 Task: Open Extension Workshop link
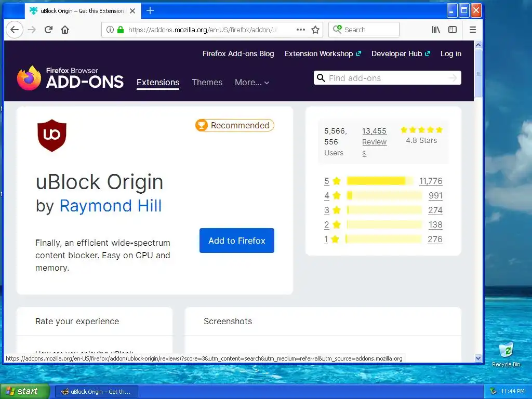(323, 54)
